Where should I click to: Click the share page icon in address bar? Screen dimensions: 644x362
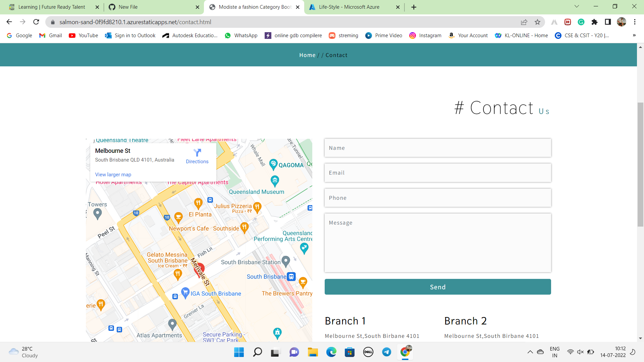pos(524,22)
